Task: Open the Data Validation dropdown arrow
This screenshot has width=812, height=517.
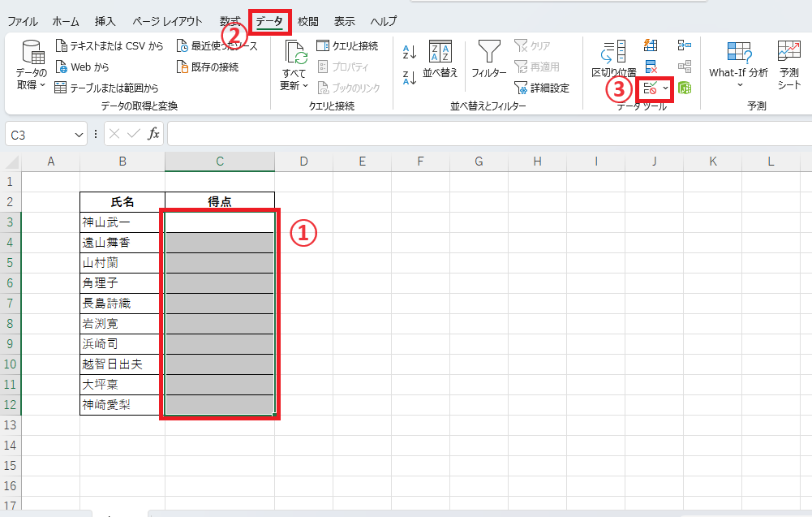Action: (x=665, y=88)
